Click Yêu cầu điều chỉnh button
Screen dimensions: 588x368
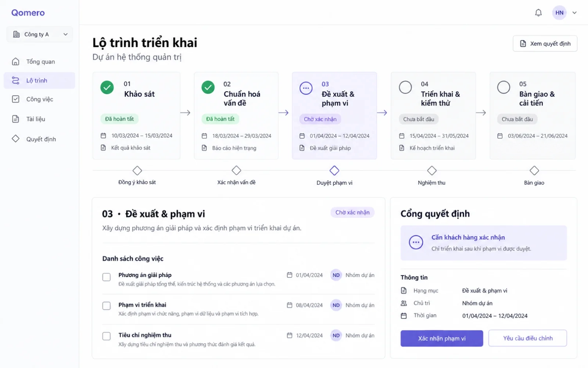coord(528,338)
